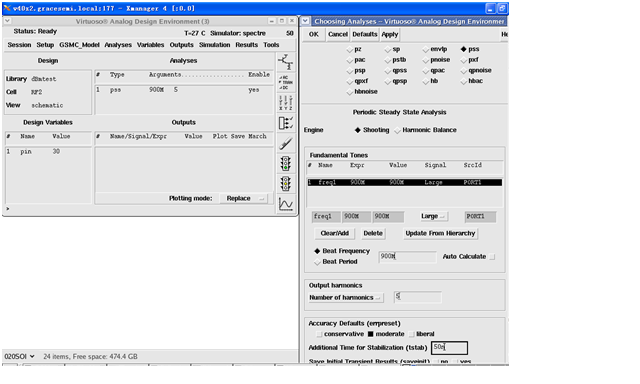
Task: Open the Results menu
Action: (247, 45)
